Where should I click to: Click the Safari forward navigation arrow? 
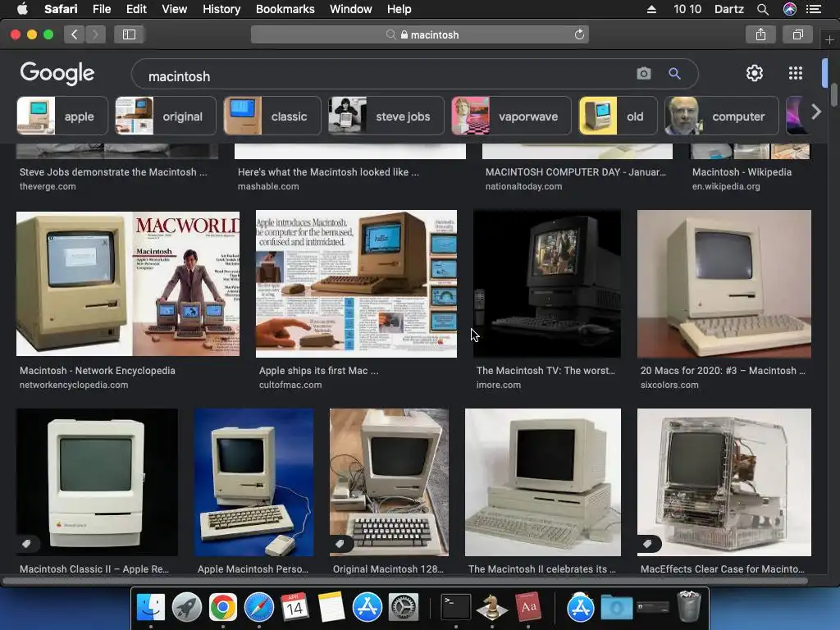click(x=95, y=34)
